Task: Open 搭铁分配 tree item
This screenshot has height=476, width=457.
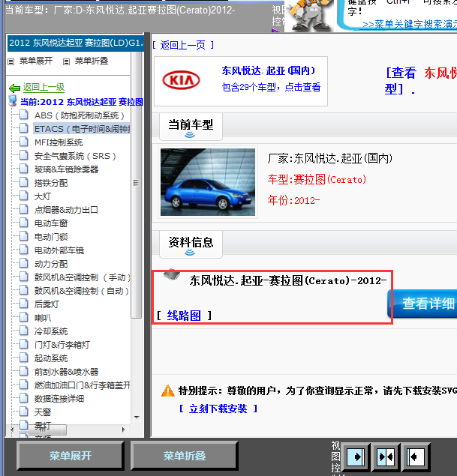Action: pyautogui.click(x=51, y=183)
